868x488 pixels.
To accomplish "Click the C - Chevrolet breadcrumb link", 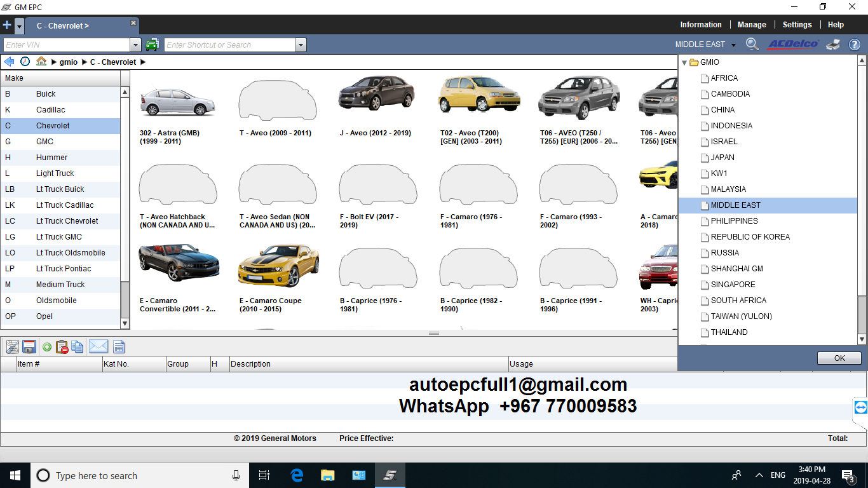I will pos(113,62).
